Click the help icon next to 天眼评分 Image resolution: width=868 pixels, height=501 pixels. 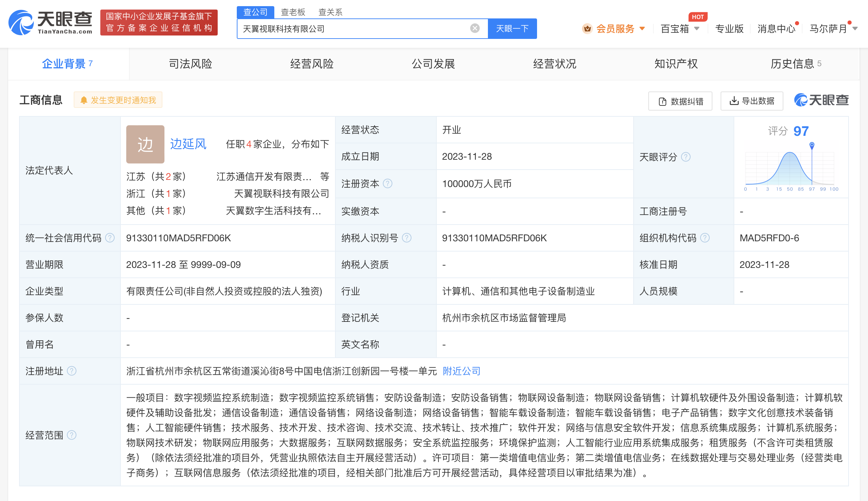pyautogui.click(x=686, y=157)
